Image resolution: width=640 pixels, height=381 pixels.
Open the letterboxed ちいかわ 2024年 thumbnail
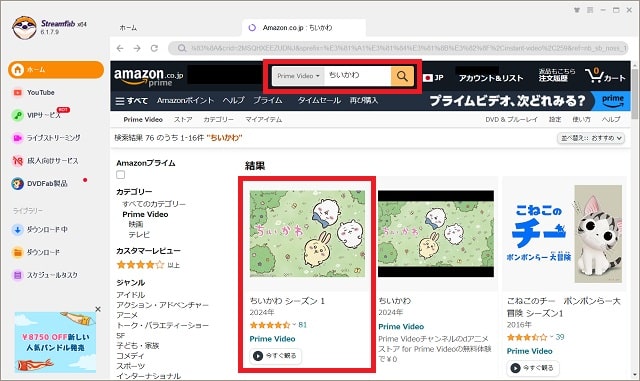pyautogui.click(x=436, y=234)
